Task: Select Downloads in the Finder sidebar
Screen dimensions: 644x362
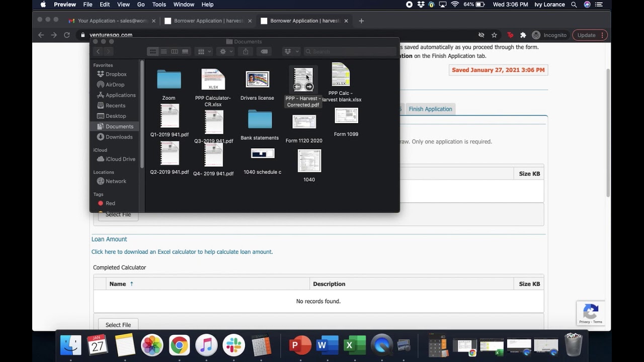Action: point(119,137)
